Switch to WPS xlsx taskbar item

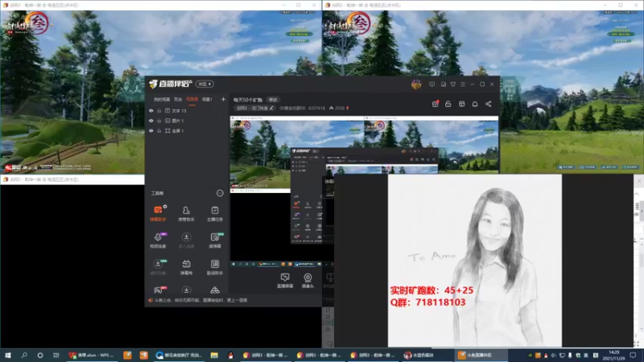tap(92, 355)
